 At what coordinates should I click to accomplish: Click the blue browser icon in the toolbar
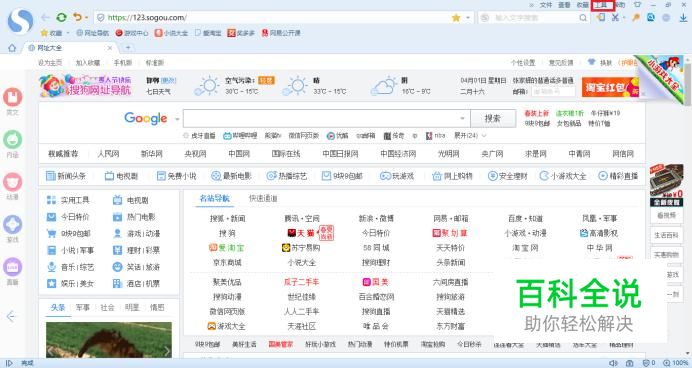pos(651,18)
